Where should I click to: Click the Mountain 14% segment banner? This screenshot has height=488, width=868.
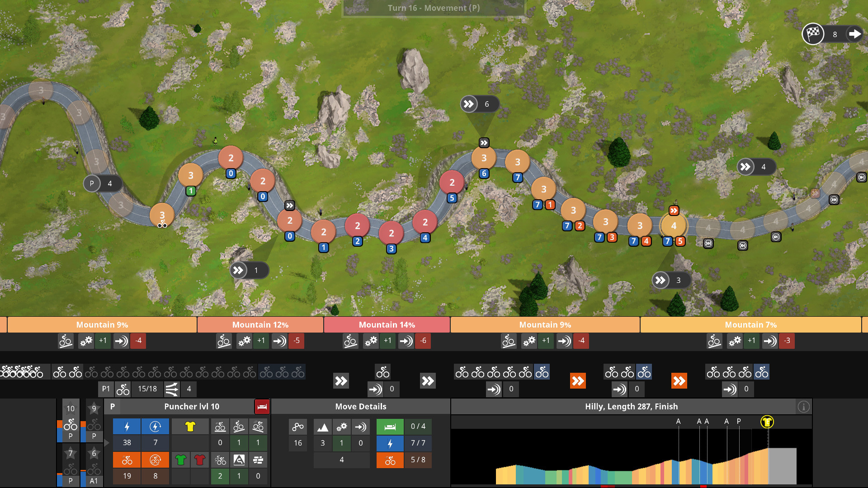point(387,324)
